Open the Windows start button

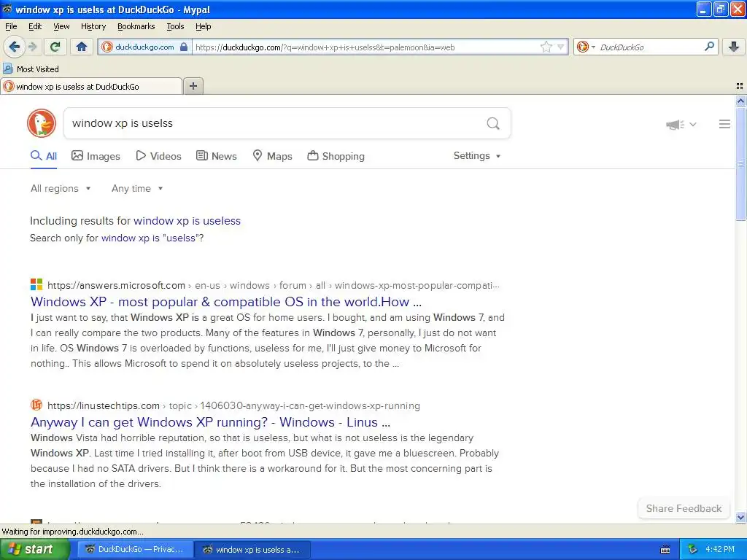(x=35, y=550)
